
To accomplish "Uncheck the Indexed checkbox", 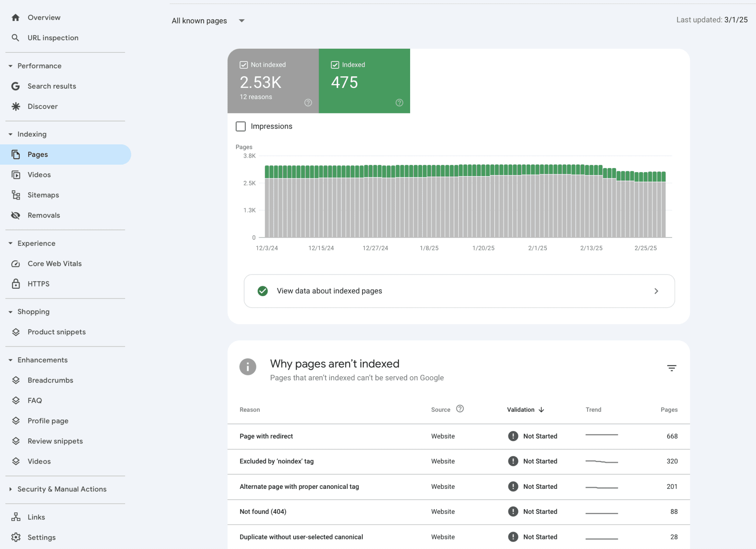I will click(335, 65).
